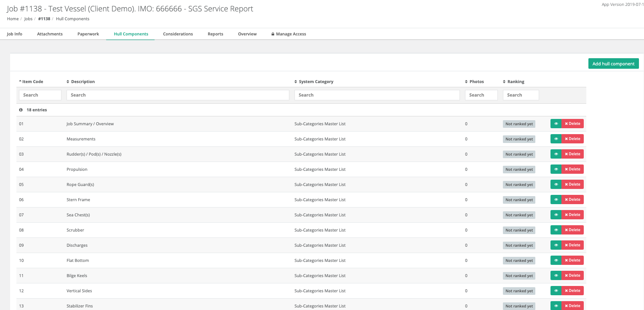Click the eye icon on Bilge Keels row
The image size is (644, 310).
click(x=556, y=275)
